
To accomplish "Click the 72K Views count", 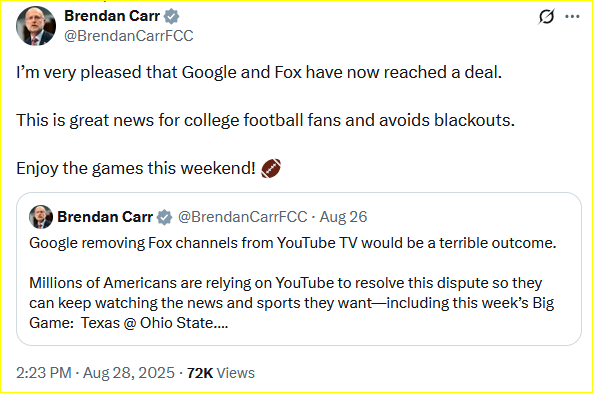I will tap(221, 373).
